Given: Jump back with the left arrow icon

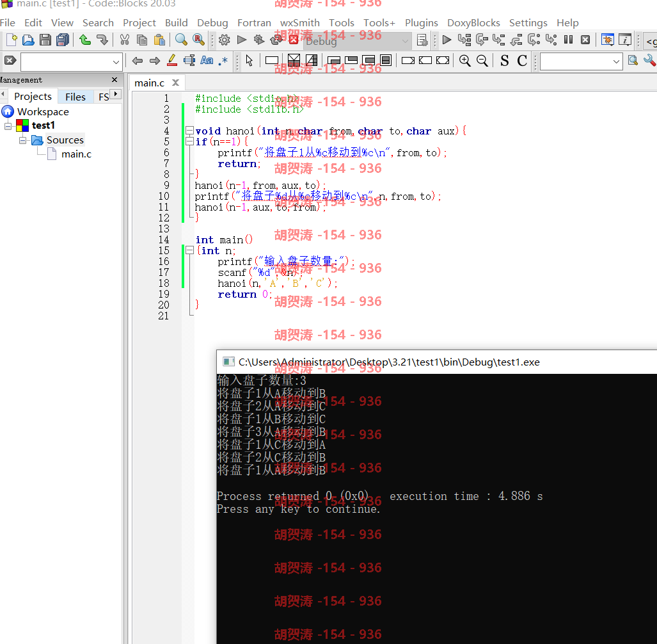Looking at the screenshot, I should pyautogui.click(x=138, y=61).
